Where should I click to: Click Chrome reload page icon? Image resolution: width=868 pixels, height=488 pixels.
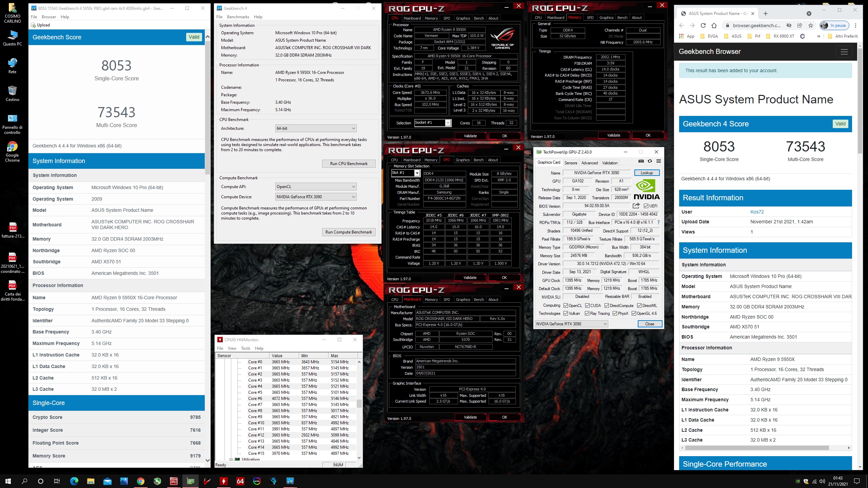703,25
